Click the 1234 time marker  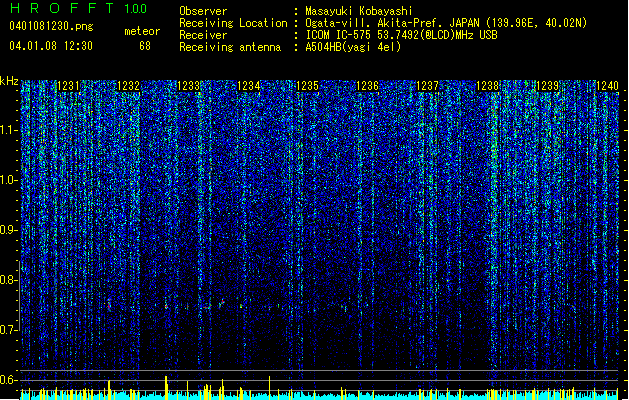pos(248,85)
